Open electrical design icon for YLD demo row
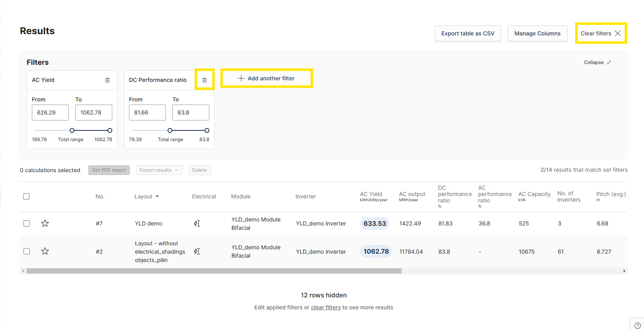Screen dimensions: 644x330 pos(197,223)
